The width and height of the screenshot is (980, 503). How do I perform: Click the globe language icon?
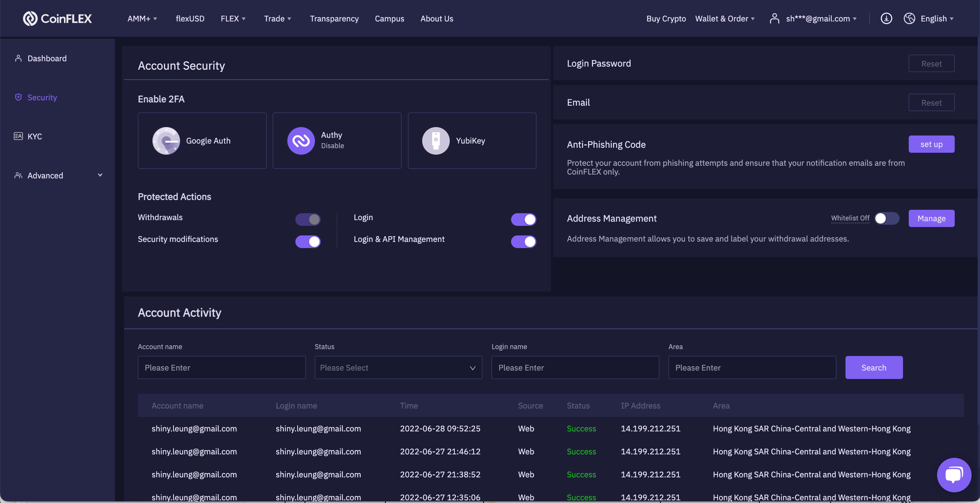tap(909, 18)
